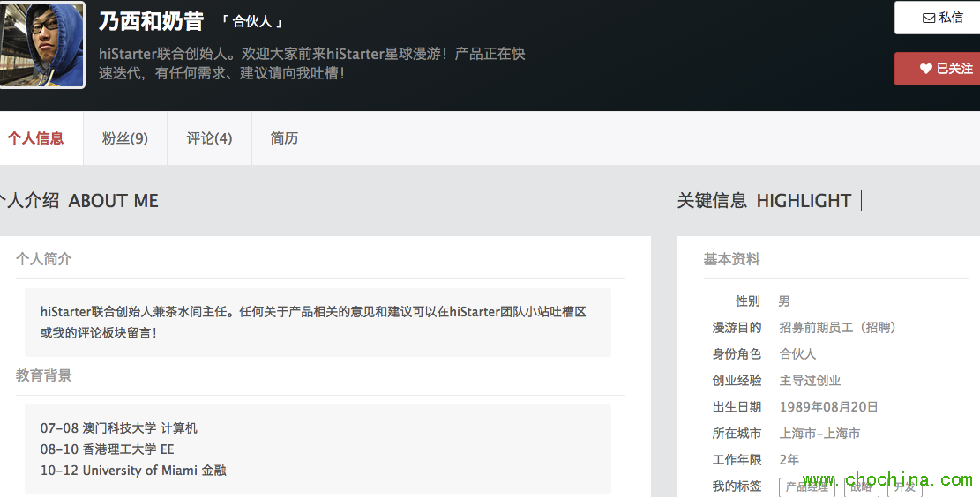Click the 关键信息 HIGHLIGHT heading
This screenshot has height=497, width=980.
click(x=764, y=200)
